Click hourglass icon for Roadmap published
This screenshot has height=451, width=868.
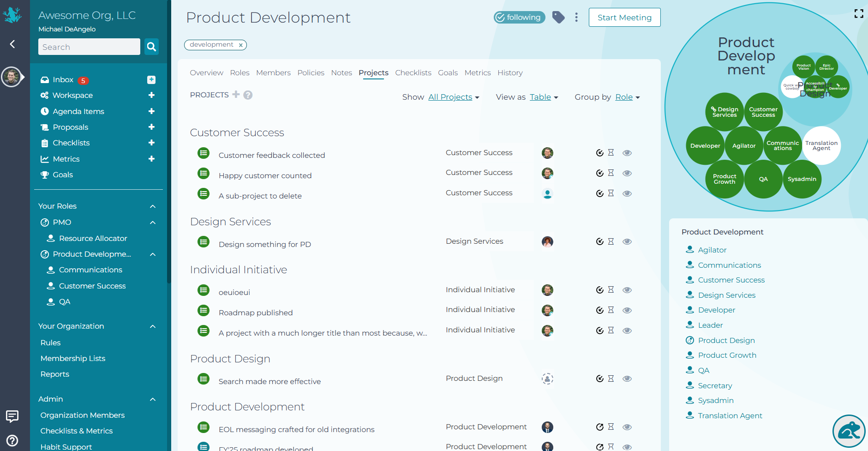coord(611,310)
